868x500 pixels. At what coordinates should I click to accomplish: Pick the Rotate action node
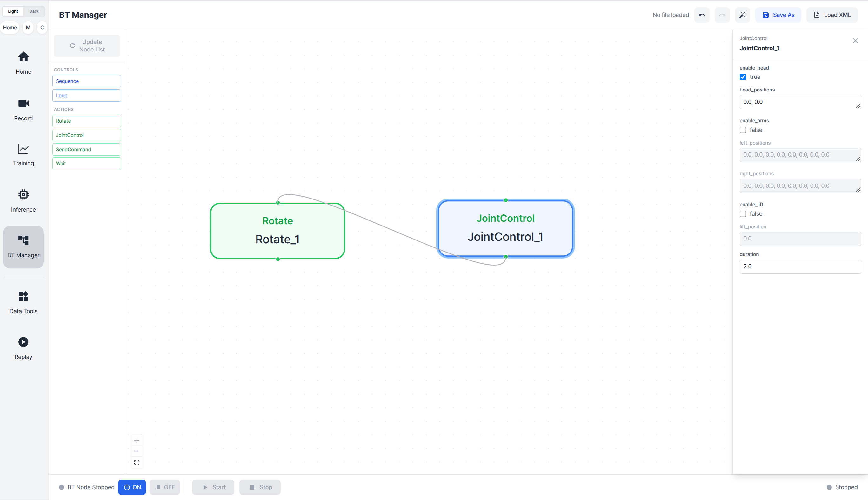pos(87,121)
